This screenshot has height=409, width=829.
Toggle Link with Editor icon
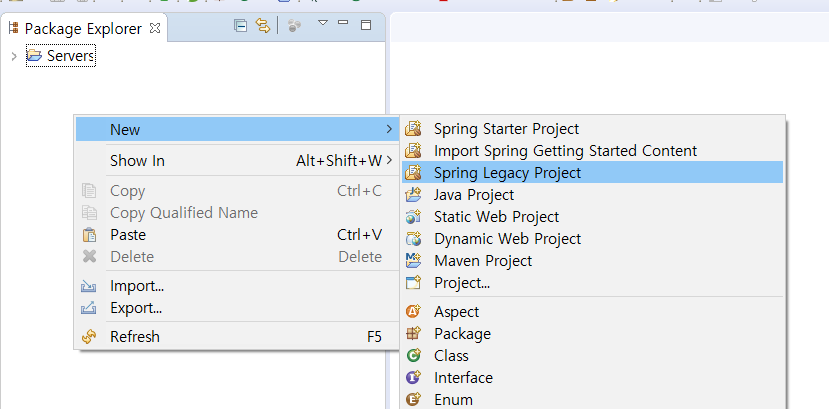[263, 25]
